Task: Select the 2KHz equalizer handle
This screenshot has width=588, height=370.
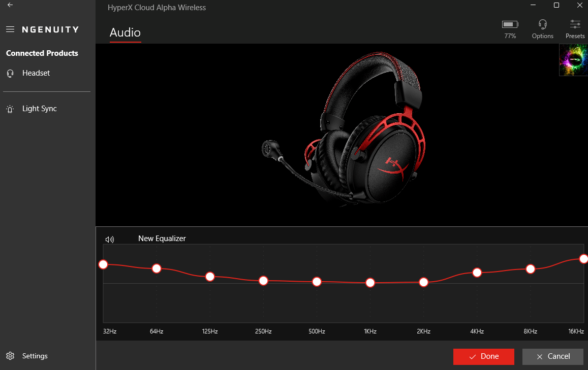Action: click(x=424, y=282)
